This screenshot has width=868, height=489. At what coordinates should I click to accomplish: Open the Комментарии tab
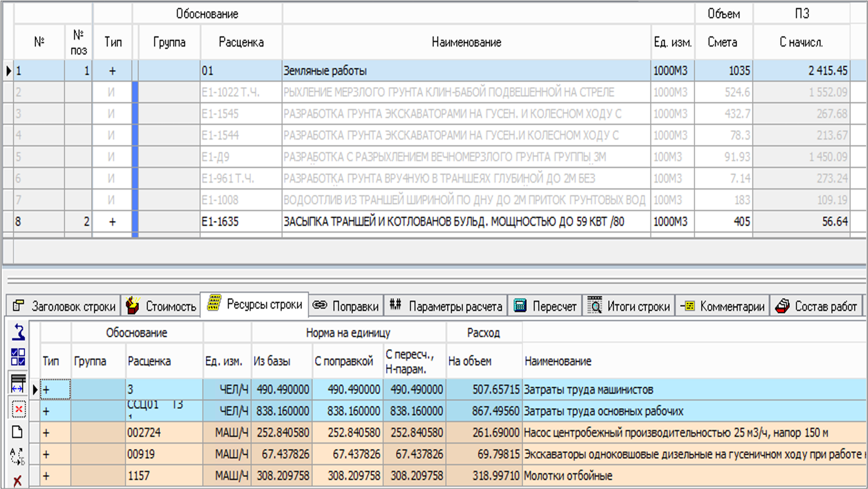click(x=723, y=306)
